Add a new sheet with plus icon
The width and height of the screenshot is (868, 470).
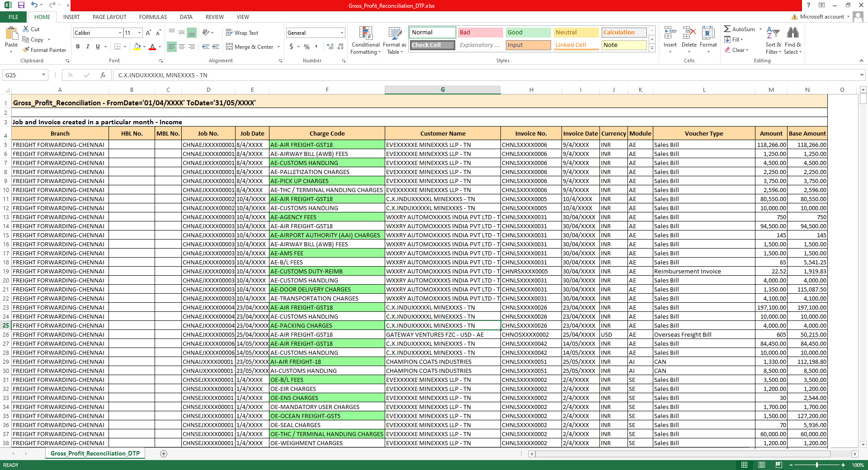[x=164, y=454]
